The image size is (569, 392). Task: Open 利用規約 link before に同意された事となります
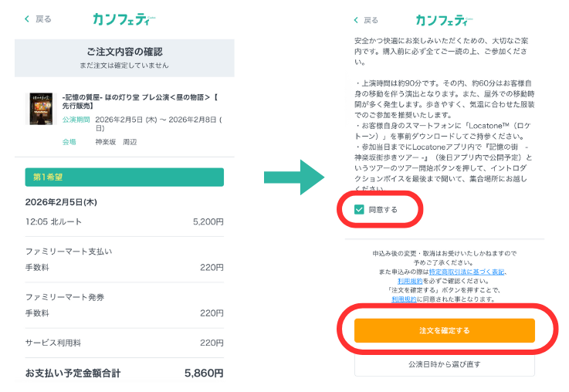click(x=404, y=299)
